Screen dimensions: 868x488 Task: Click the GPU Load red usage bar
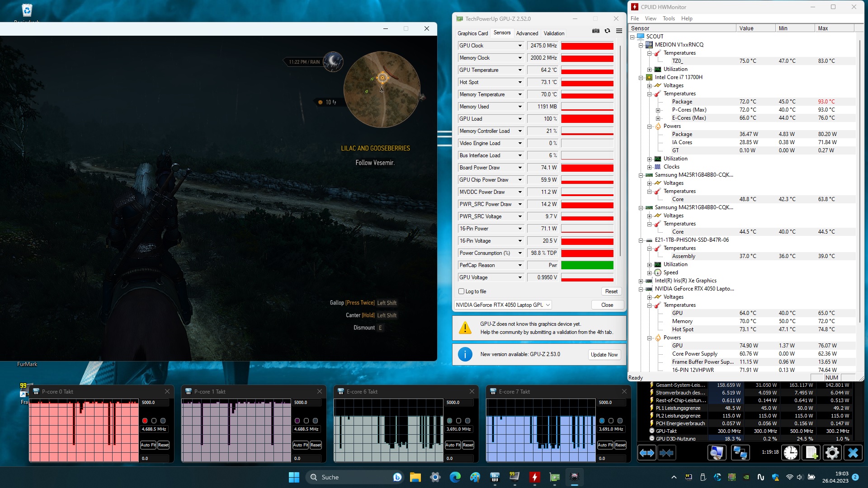click(587, 119)
